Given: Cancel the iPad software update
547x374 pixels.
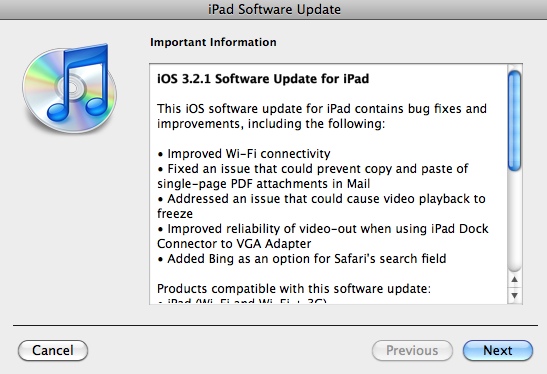Looking at the screenshot, I should click(x=53, y=350).
